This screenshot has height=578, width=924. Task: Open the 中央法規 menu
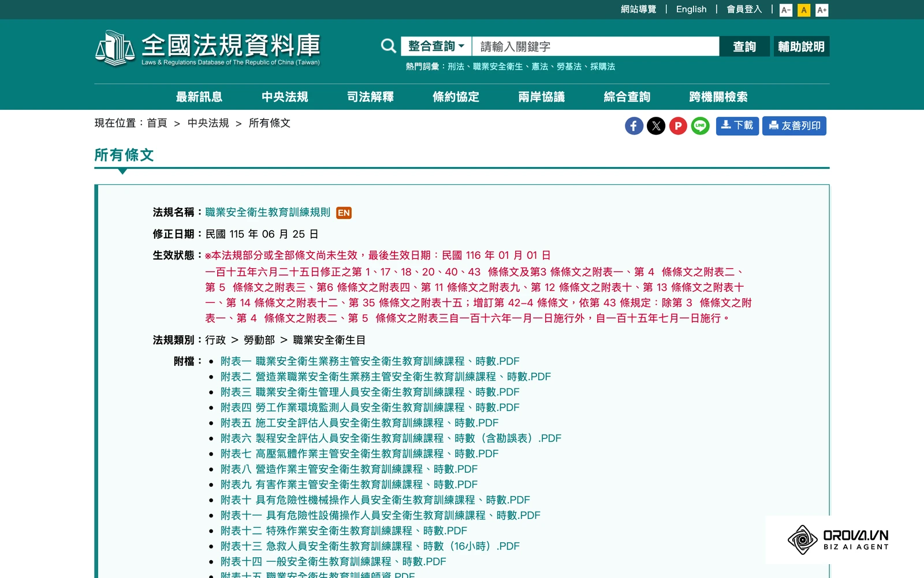285,97
